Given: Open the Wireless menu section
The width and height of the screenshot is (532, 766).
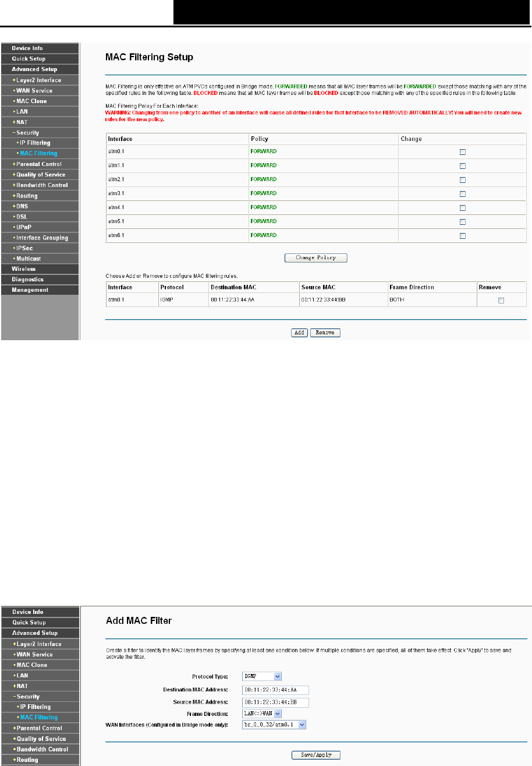Looking at the screenshot, I should pos(40,269).
